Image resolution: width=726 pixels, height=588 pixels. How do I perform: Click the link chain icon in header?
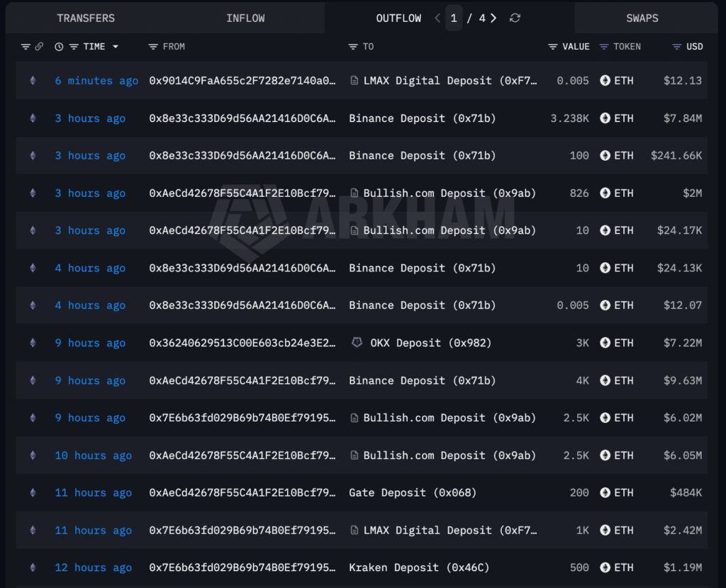click(40, 46)
